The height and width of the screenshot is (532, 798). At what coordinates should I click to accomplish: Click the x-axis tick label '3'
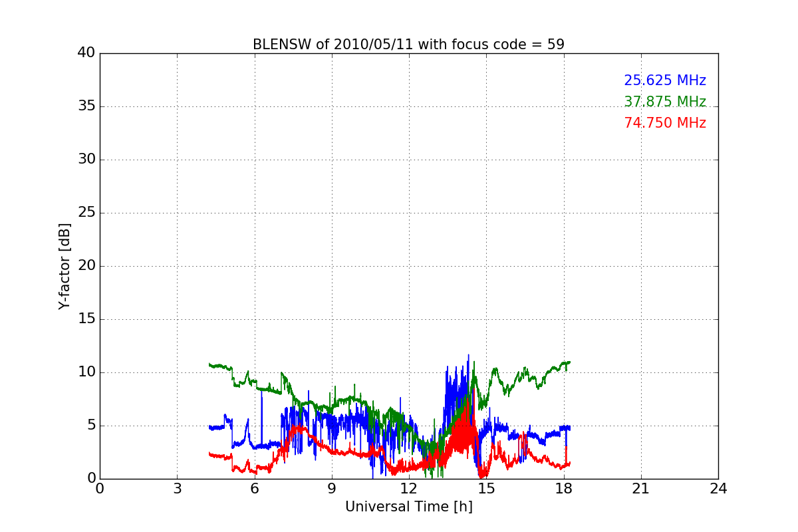(x=177, y=488)
